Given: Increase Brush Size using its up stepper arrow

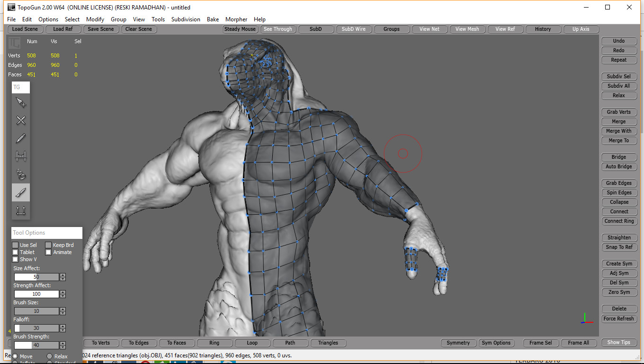Looking at the screenshot, I should point(63,309).
